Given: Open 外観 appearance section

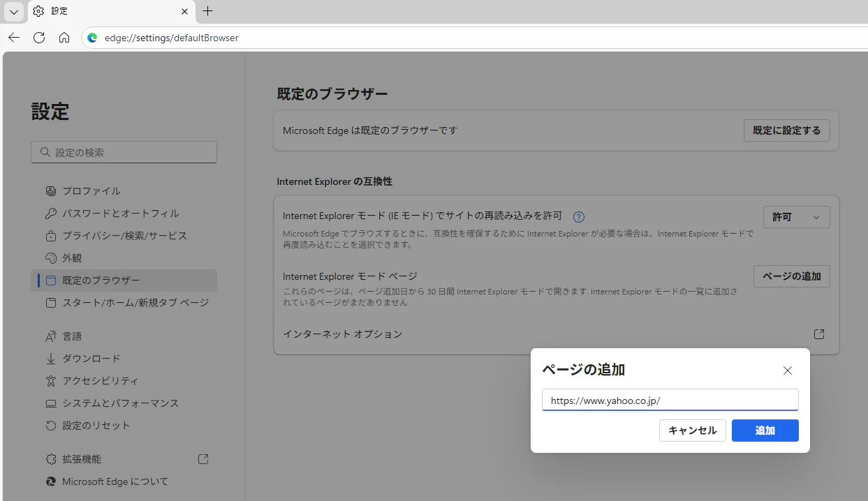Looking at the screenshot, I should click(x=124, y=258).
